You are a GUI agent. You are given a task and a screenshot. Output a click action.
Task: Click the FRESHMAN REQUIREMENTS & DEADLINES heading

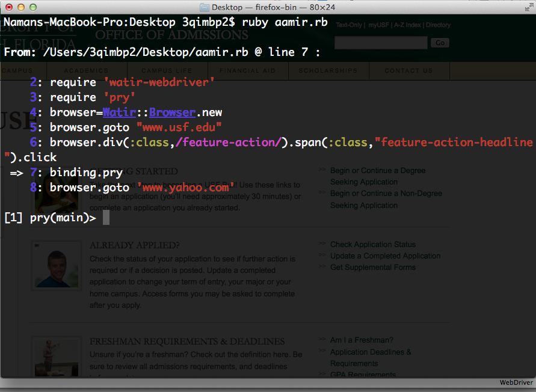click(187, 341)
